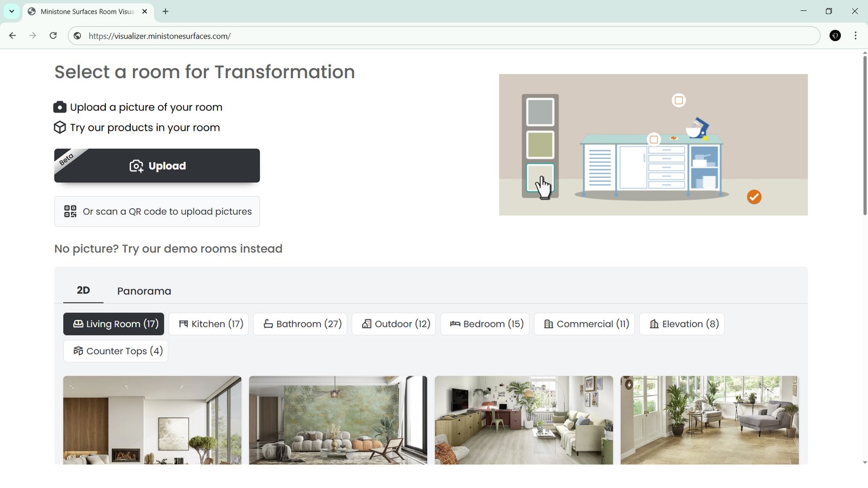The width and height of the screenshot is (868, 488).
Task: Click the Elevation building icon
Action: point(654,324)
